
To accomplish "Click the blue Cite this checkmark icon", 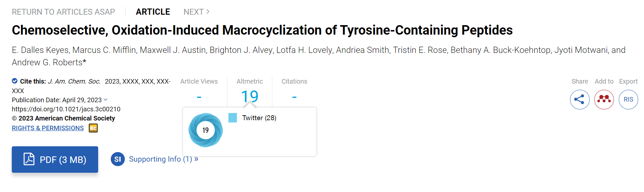I will click(15, 81).
